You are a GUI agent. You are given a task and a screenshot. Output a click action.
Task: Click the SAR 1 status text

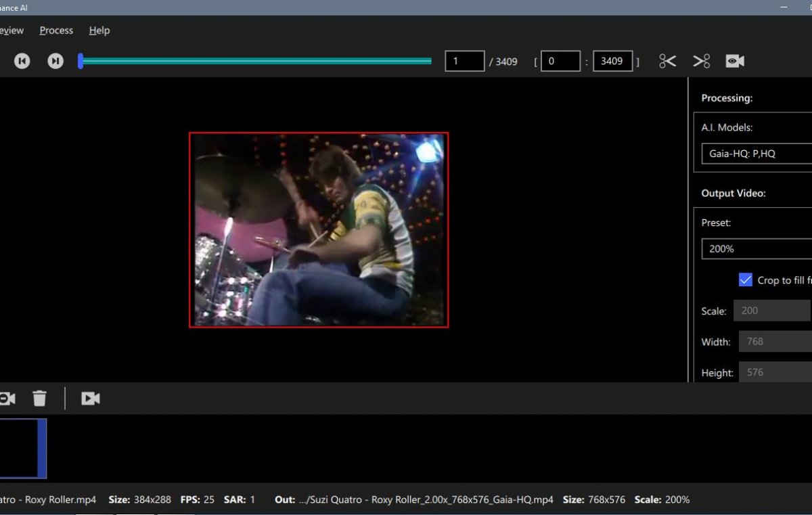pyautogui.click(x=240, y=499)
